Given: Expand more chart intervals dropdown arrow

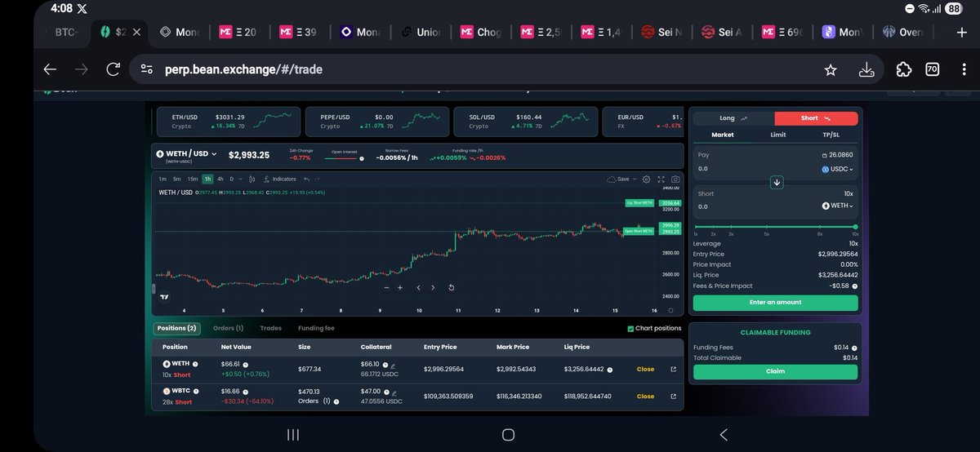Looking at the screenshot, I should (x=241, y=179).
